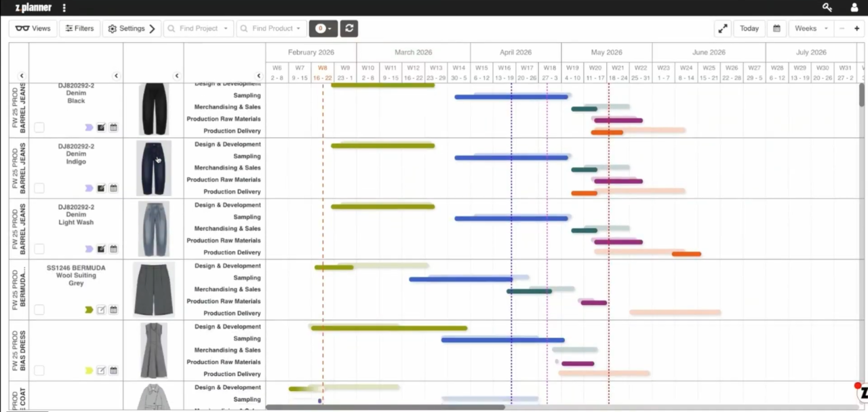Click Denim Indigo Design & Development olive bar
Screen dimensions: 868x412
382,145
